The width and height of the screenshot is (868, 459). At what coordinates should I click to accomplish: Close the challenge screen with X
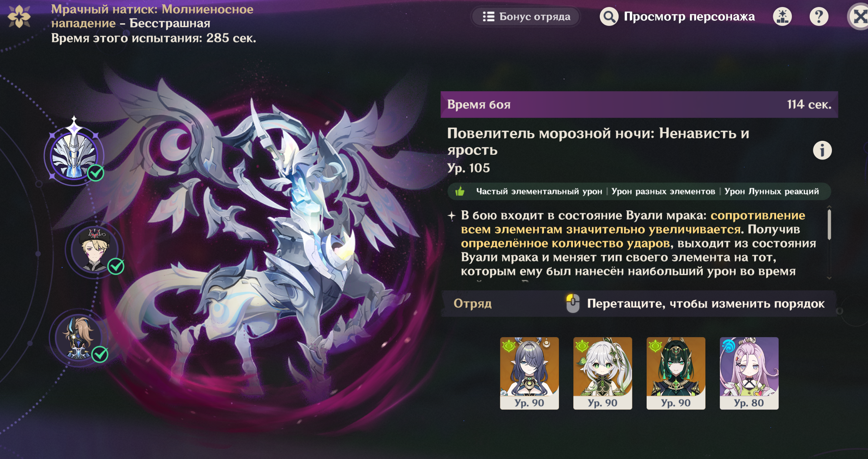pos(859,16)
